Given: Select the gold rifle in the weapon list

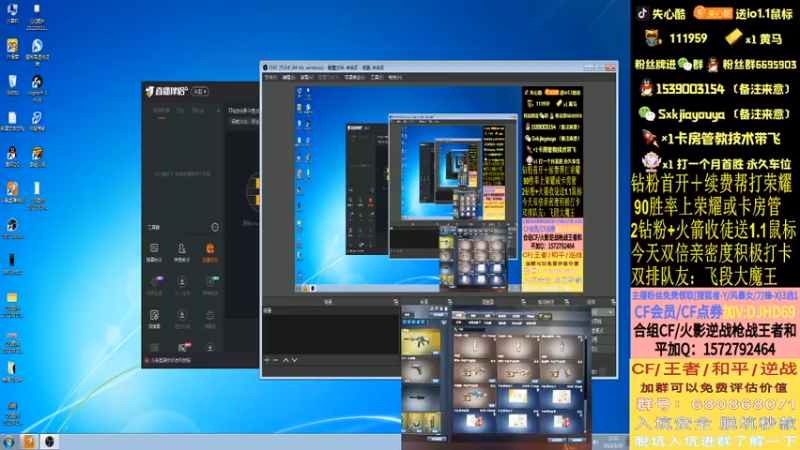Looking at the screenshot, I should pos(421,341).
